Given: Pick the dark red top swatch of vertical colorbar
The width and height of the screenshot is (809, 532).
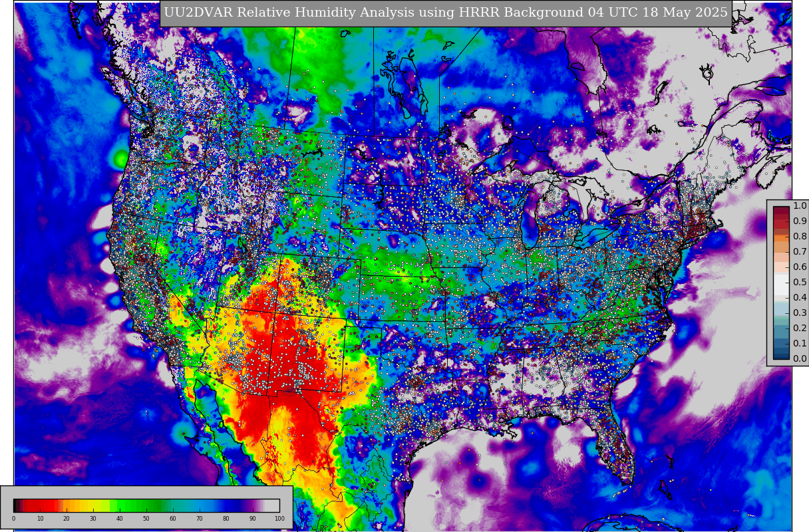Looking at the screenshot, I should [x=781, y=210].
